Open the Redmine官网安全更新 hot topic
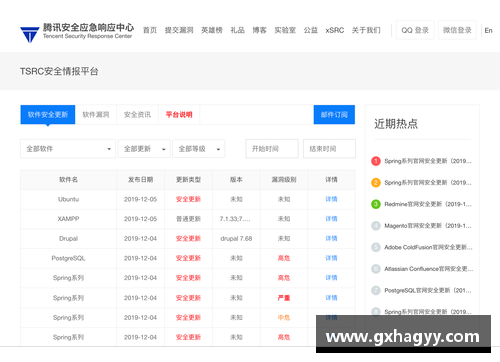Screen dimensions: 500x362 (x=428, y=204)
